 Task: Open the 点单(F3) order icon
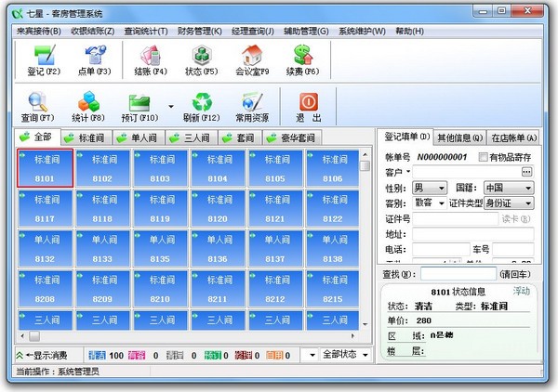coord(95,55)
